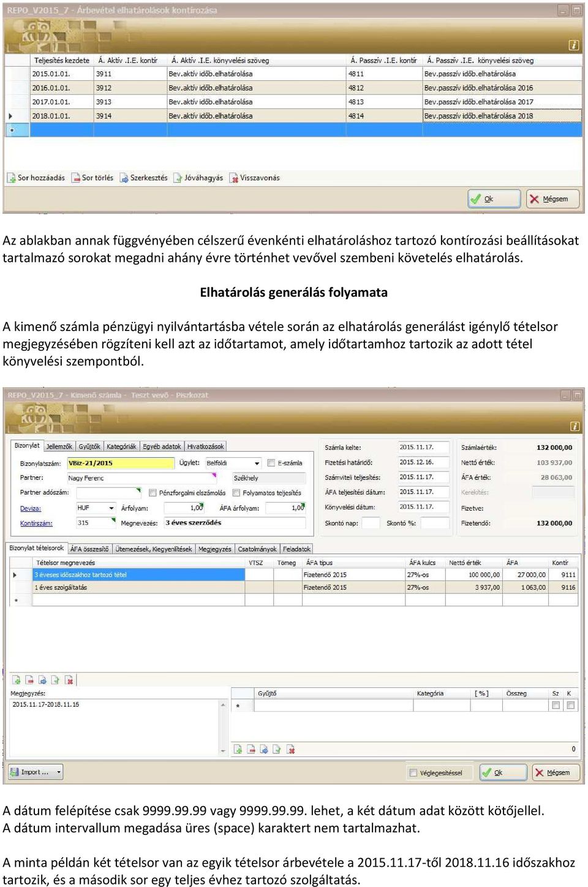
Task: Open the Kategóriák tab
Action: coord(121,446)
